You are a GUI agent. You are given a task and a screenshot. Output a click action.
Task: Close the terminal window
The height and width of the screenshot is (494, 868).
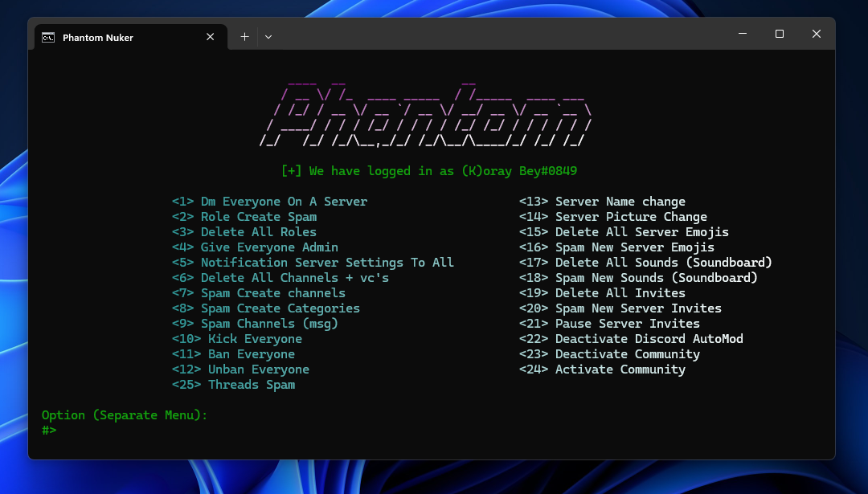coord(817,34)
